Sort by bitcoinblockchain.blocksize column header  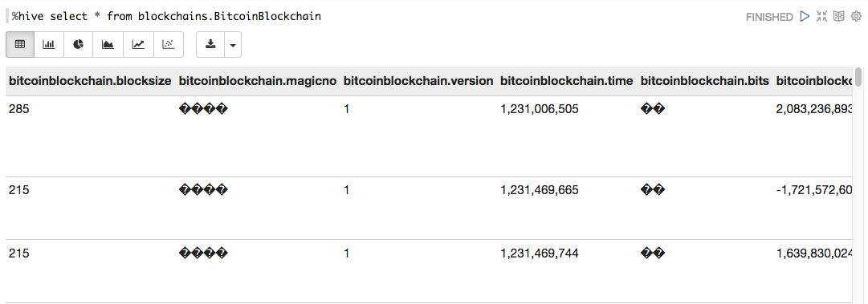90,81
